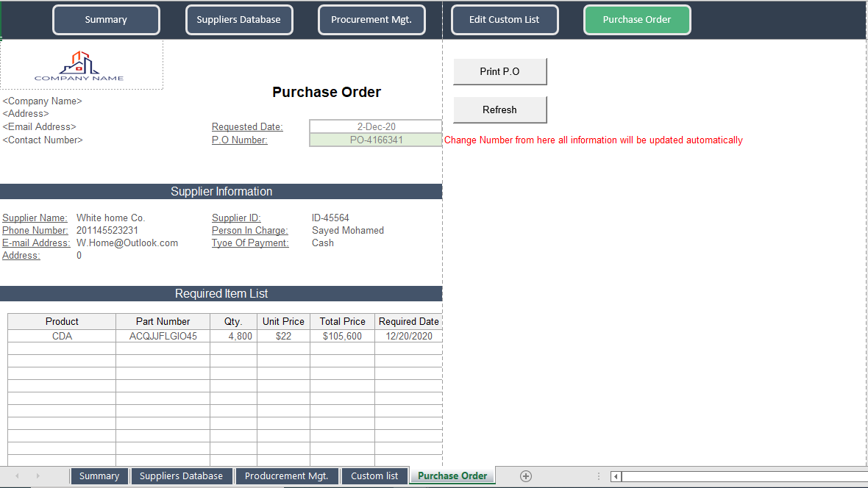The height and width of the screenshot is (488, 868).
Task: Select the CDA product cell in item list
Action: tap(62, 335)
